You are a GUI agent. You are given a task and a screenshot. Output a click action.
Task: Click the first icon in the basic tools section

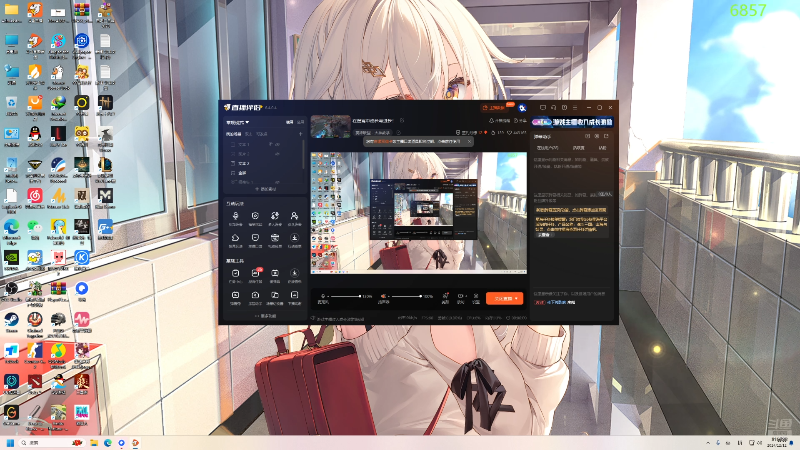(235, 273)
